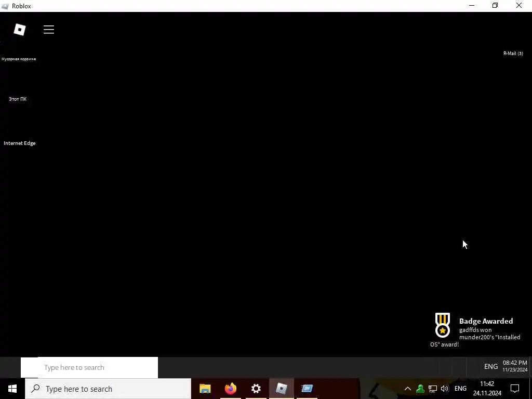Screen dimensions: 532x399
Task: Click the green user tray icon
Action: tap(420, 389)
